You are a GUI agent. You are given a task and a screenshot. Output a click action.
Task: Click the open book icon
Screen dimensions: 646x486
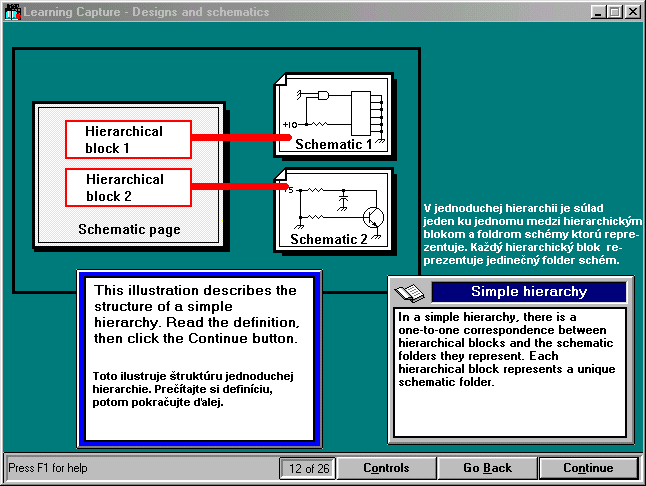410,292
